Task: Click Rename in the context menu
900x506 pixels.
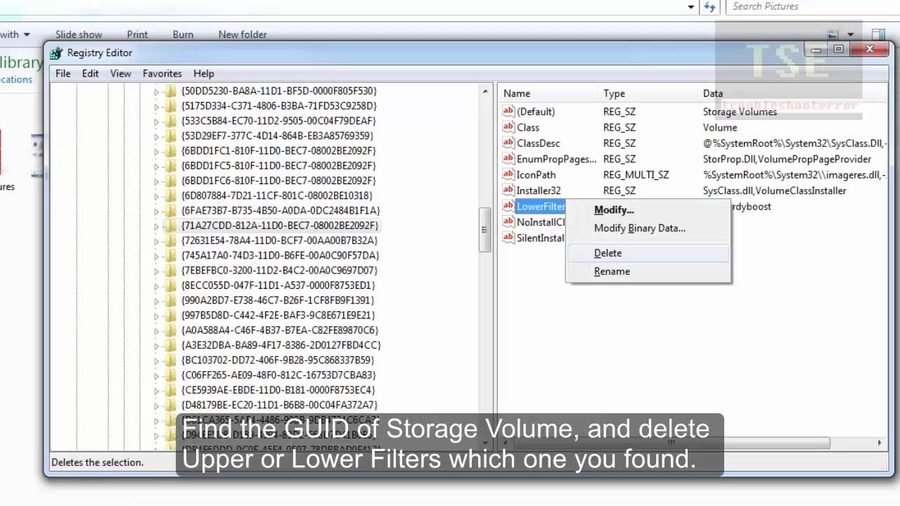Action: pos(612,271)
